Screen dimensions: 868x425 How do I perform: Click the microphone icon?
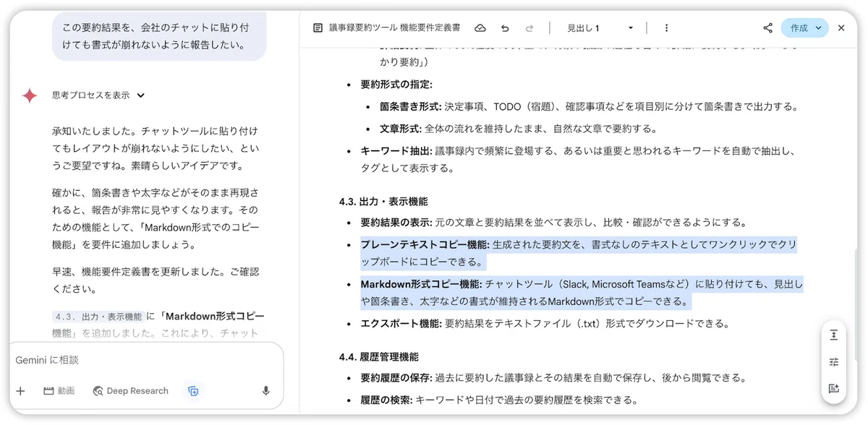click(x=266, y=391)
